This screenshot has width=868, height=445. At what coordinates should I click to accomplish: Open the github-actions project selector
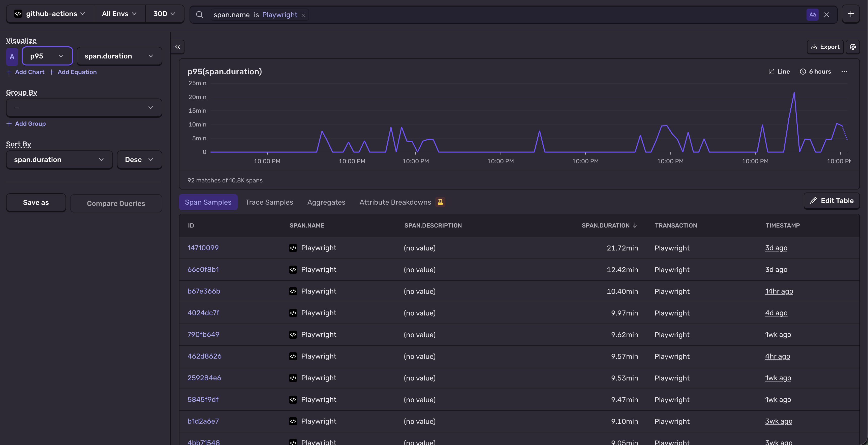point(50,14)
